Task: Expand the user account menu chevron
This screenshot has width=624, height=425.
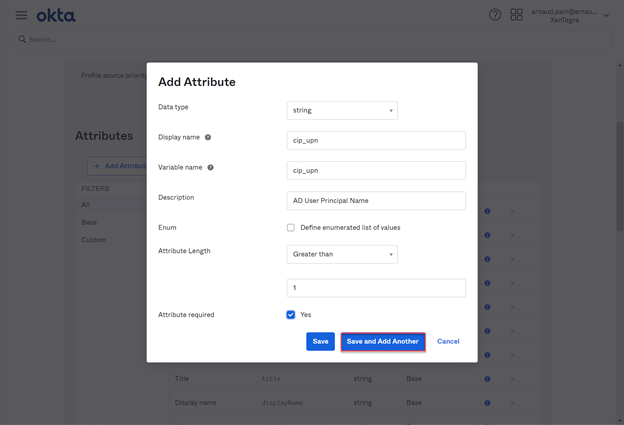Action: [x=606, y=15]
